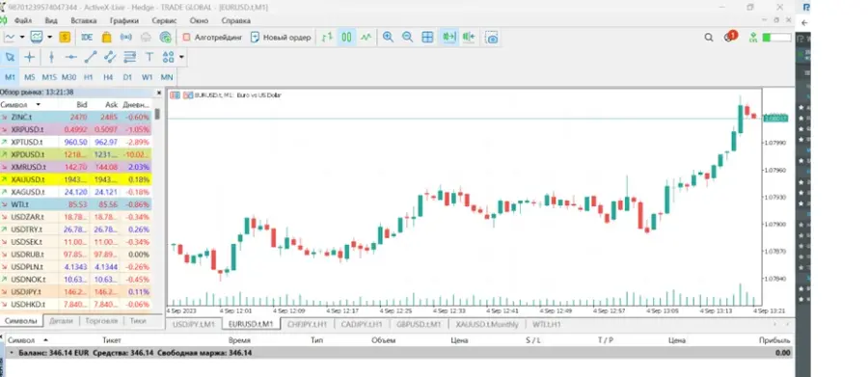
Task: Switch to USDJPY.t,M1 chart tab
Action: [193, 324]
